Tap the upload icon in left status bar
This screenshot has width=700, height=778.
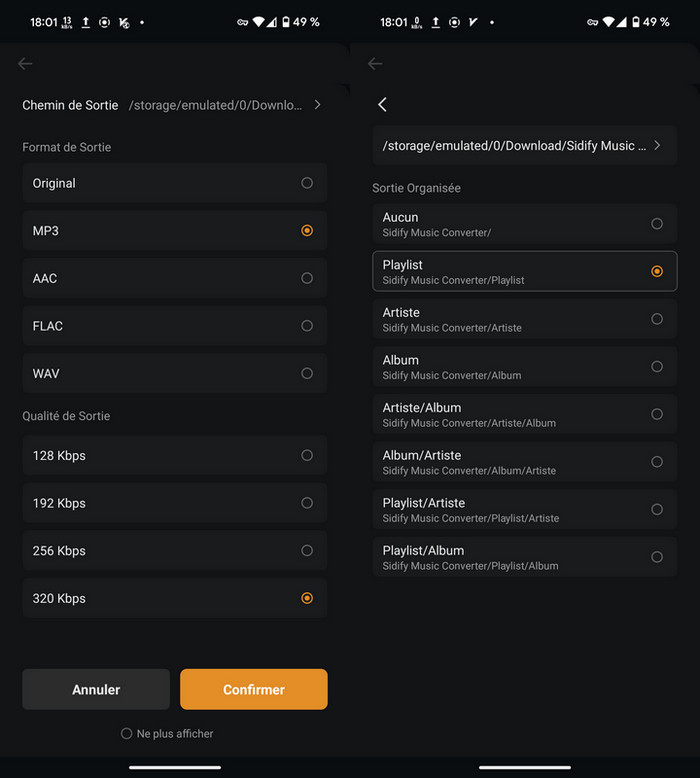click(x=86, y=22)
